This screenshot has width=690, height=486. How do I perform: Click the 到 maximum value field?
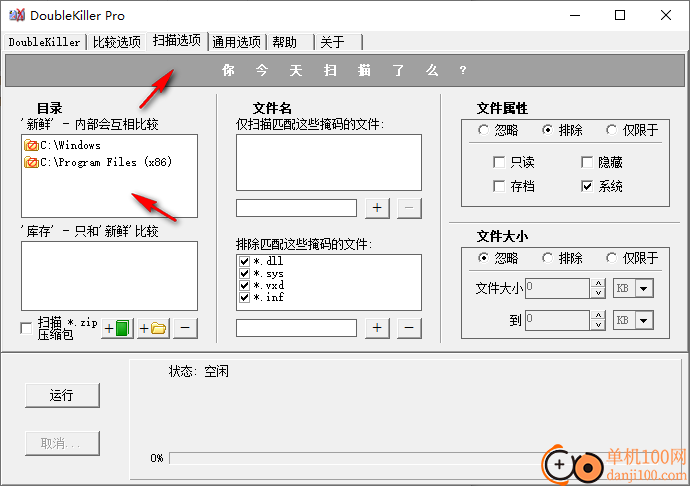pos(557,320)
